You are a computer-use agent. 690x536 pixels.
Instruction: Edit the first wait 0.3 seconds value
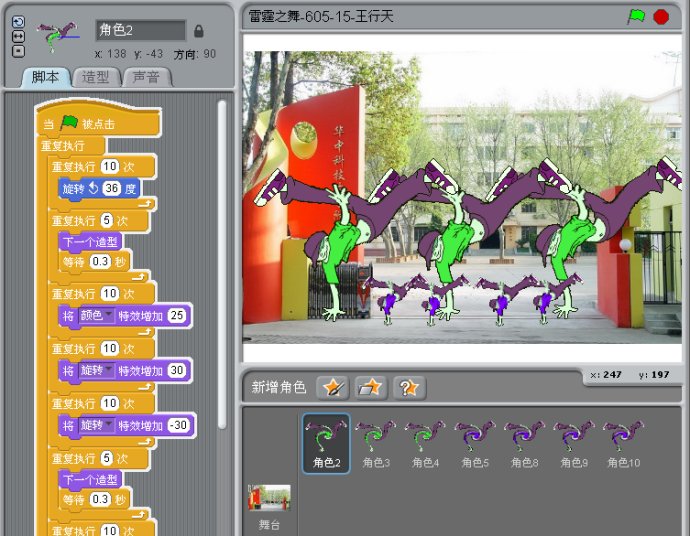[100, 261]
